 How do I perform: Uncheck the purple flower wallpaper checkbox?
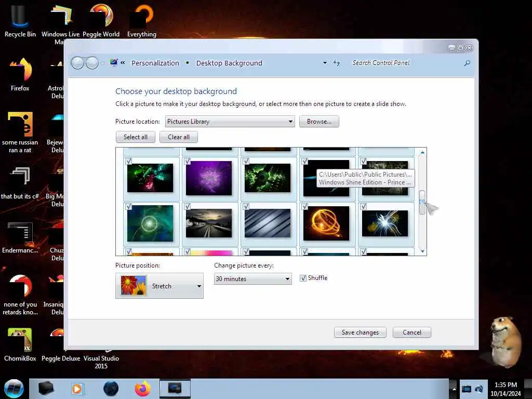(x=187, y=161)
